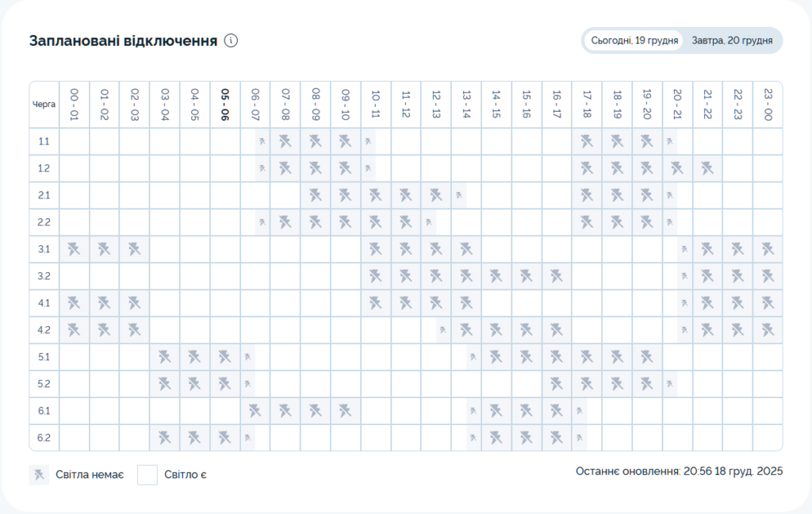
Task: Click the Останнє оновлення timestamp text
Action: (x=679, y=471)
